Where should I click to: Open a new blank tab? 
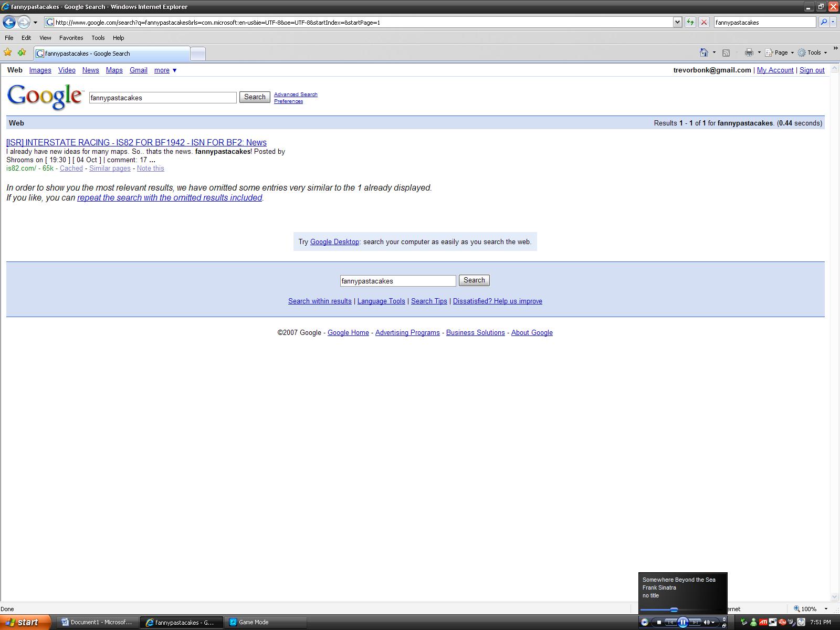[197, 53]
